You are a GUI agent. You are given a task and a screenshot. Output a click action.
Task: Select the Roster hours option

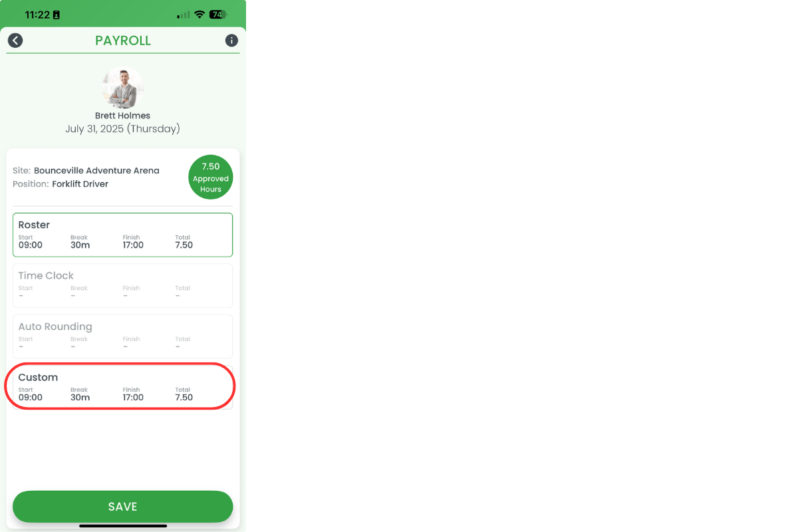[x=122, y=235]
